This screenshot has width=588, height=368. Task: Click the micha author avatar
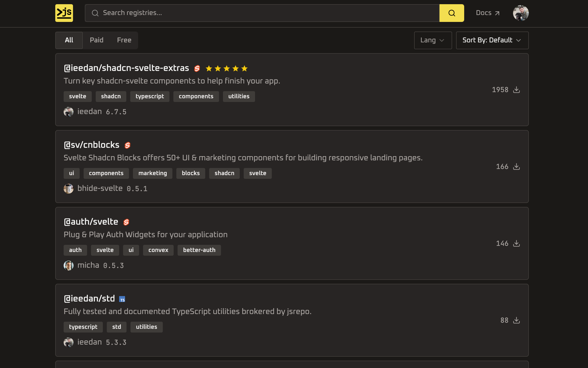tap(69, 266)
